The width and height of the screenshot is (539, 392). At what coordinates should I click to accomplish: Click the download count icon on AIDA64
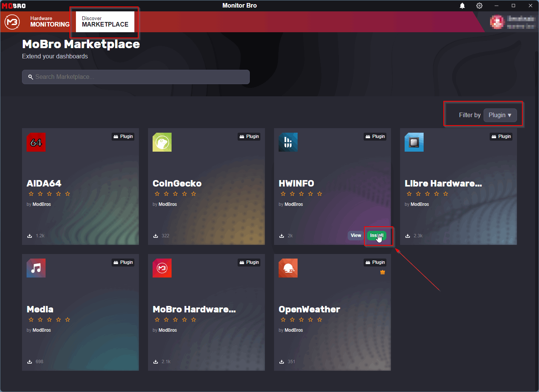coord(30,236)
